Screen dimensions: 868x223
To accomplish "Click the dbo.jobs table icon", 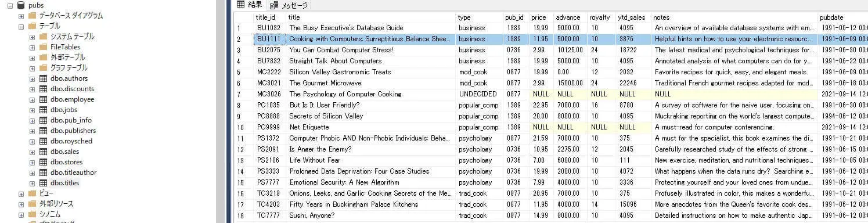I will pyautogui.click(x=43, y=110).
